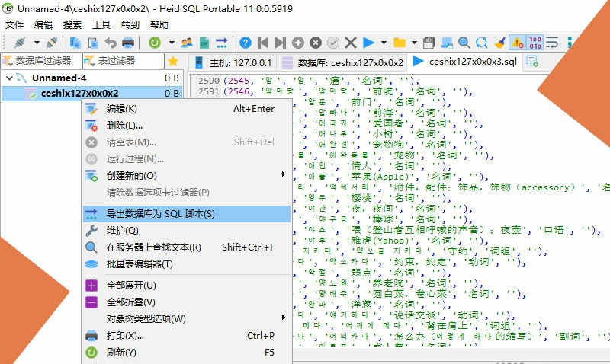Click export database toolbar icon
This screenshot has height=364, width=610.
[x=222, y=43]
